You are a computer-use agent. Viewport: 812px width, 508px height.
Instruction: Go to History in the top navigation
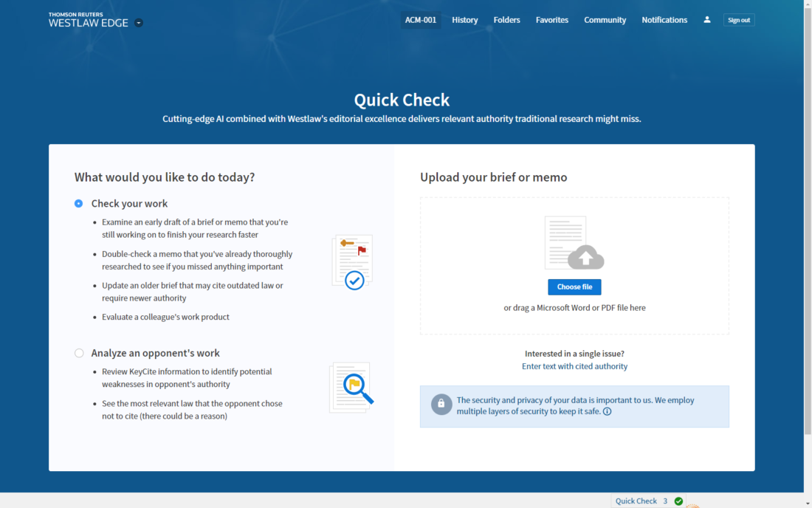click(x=464, y=20)
